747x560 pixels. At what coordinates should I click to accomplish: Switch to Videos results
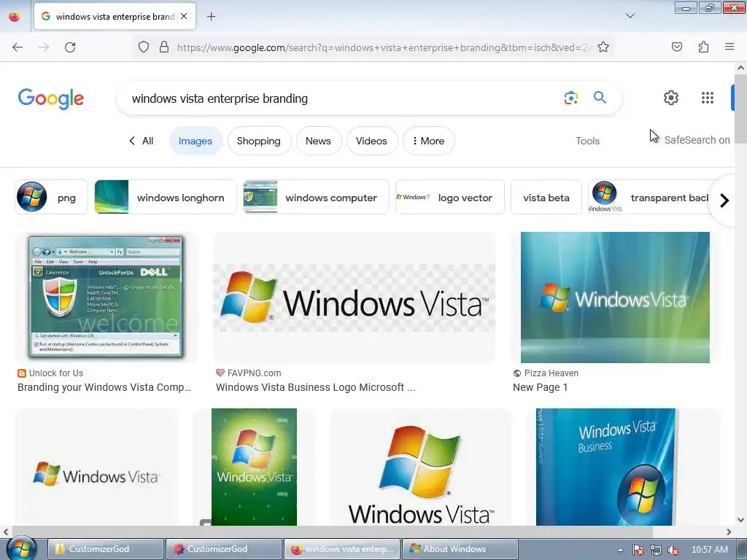(371, 141)
